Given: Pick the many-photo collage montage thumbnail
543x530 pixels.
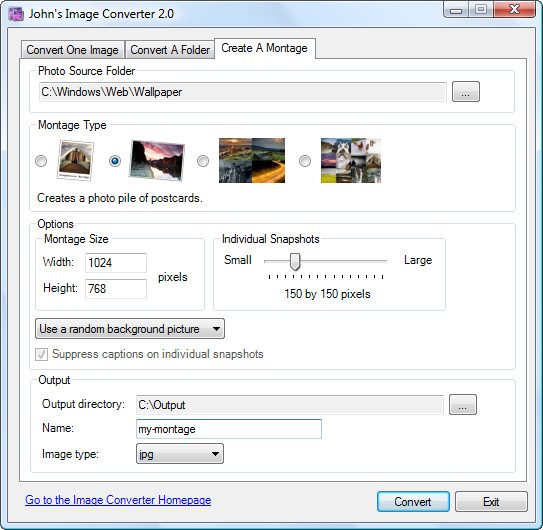Looking at the screenshot, I should point(351,160).
